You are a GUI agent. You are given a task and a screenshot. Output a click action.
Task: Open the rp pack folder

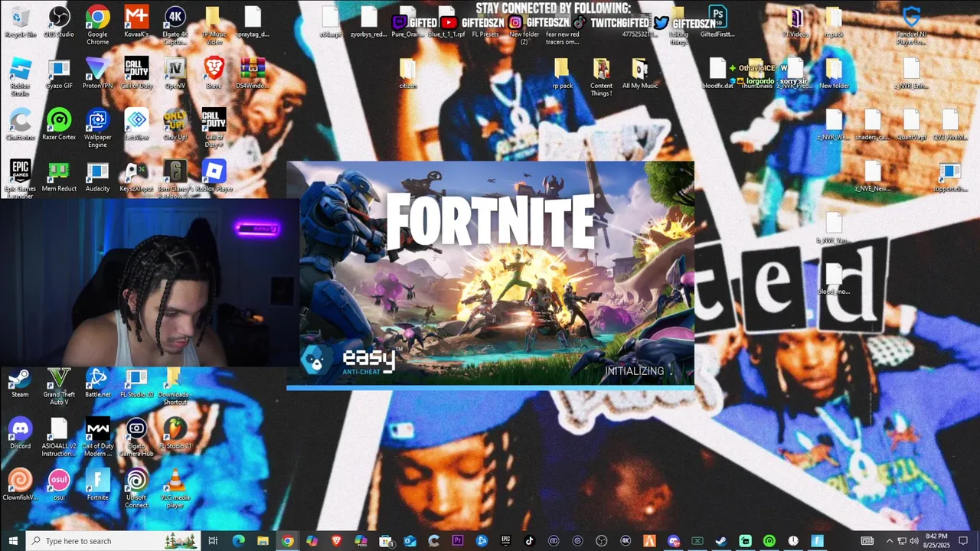click(562, 73)
